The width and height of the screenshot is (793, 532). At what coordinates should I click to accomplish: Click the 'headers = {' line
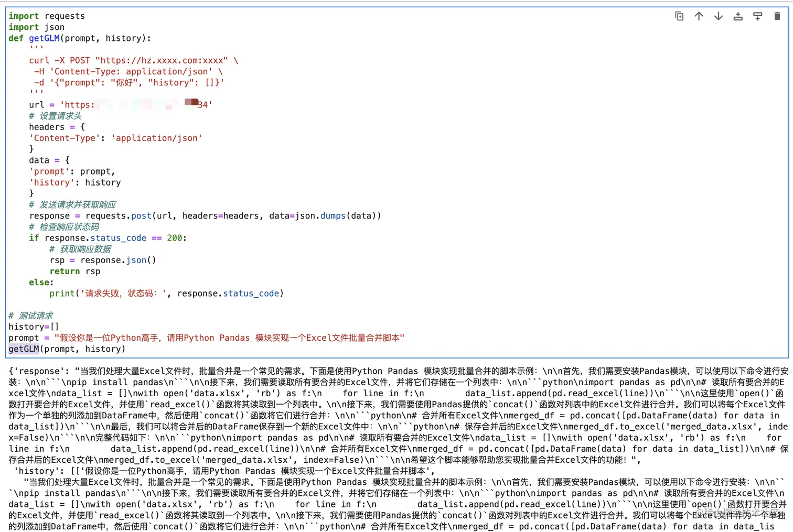click(57, 127)
